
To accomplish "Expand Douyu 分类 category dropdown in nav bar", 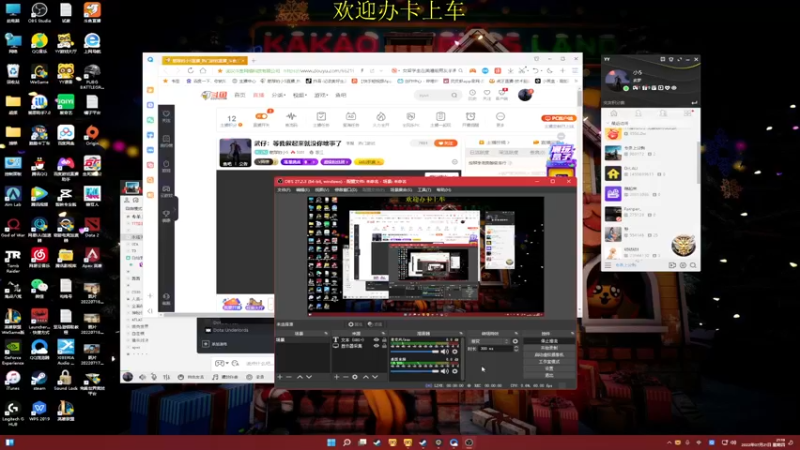I will pos(279,95).
